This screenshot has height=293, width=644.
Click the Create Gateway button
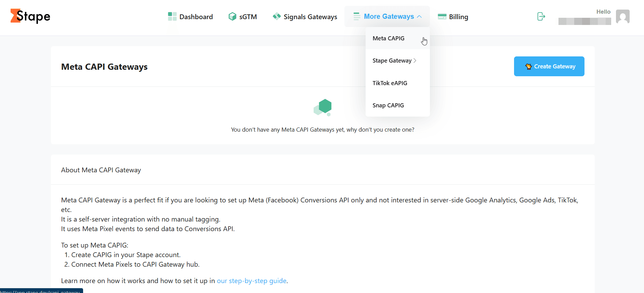(549, 66)
